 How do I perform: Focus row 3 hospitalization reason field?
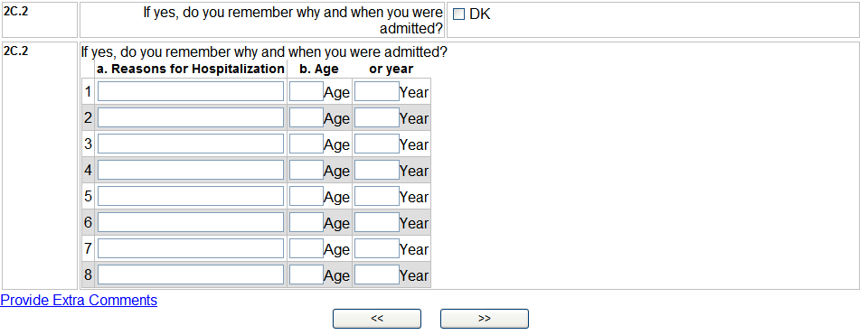click(x=191, y=144)
